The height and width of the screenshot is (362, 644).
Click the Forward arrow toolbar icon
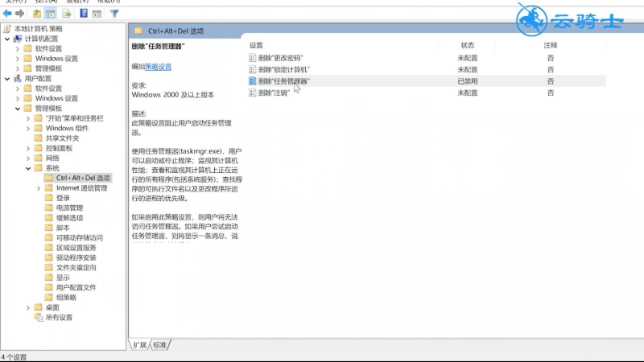point(19,14)
